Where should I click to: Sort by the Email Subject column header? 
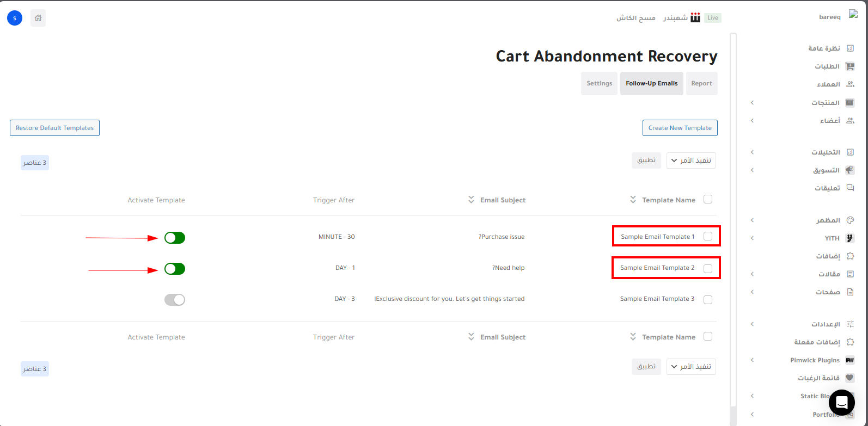502,200
